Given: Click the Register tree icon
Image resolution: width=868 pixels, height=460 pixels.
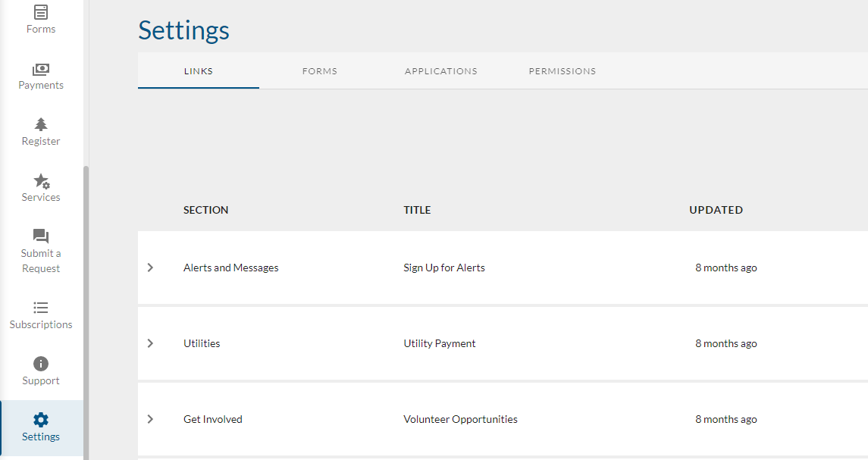Looking at the screenshot, I should pos(41,124).
